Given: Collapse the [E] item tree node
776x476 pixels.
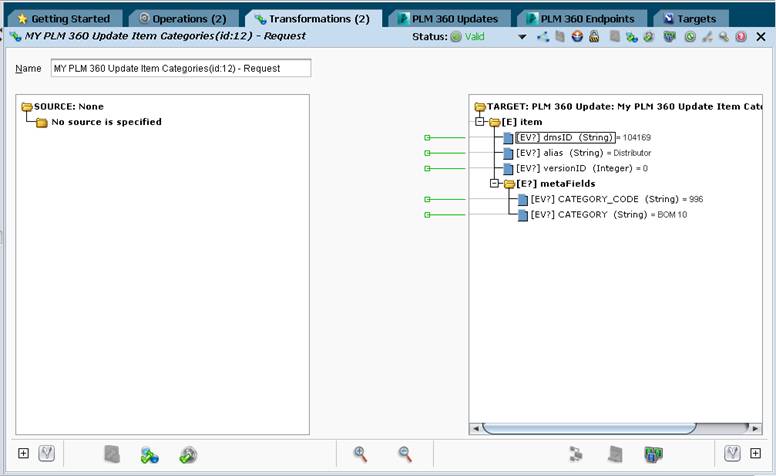Looking at the screenshot, I should pos(479,121).
